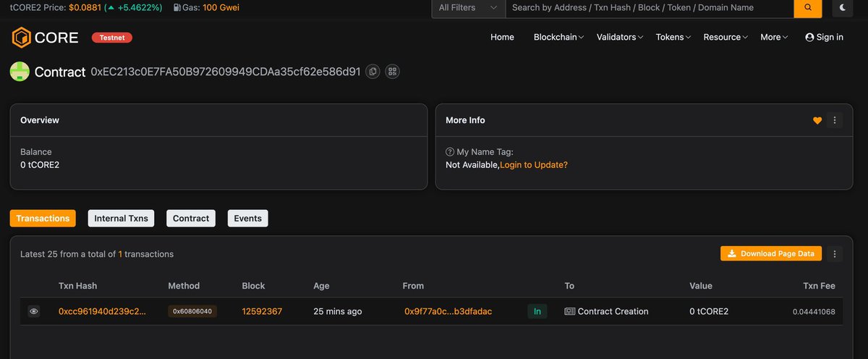Click the orange heart favorite icon
The image size is (868, 359).
pos(817,120)
